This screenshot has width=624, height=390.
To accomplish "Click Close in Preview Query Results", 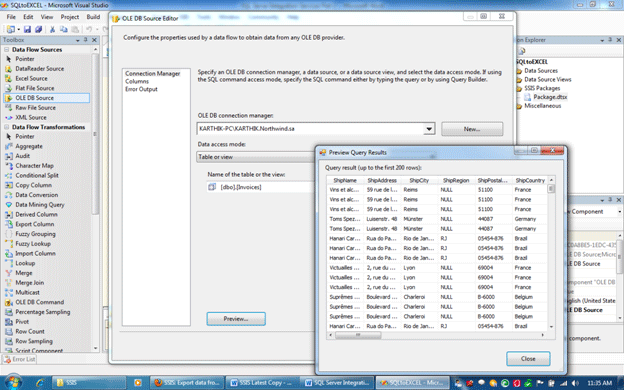I will point(528,359).
